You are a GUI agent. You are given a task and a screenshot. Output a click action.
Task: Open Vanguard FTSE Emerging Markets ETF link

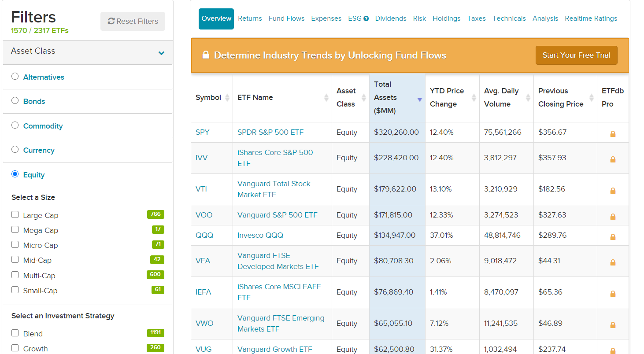click(281, 323)
